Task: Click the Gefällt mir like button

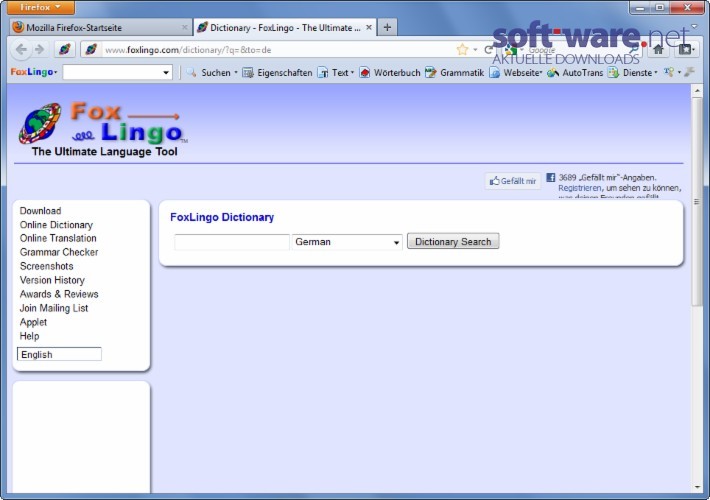Action: [513, 181]
